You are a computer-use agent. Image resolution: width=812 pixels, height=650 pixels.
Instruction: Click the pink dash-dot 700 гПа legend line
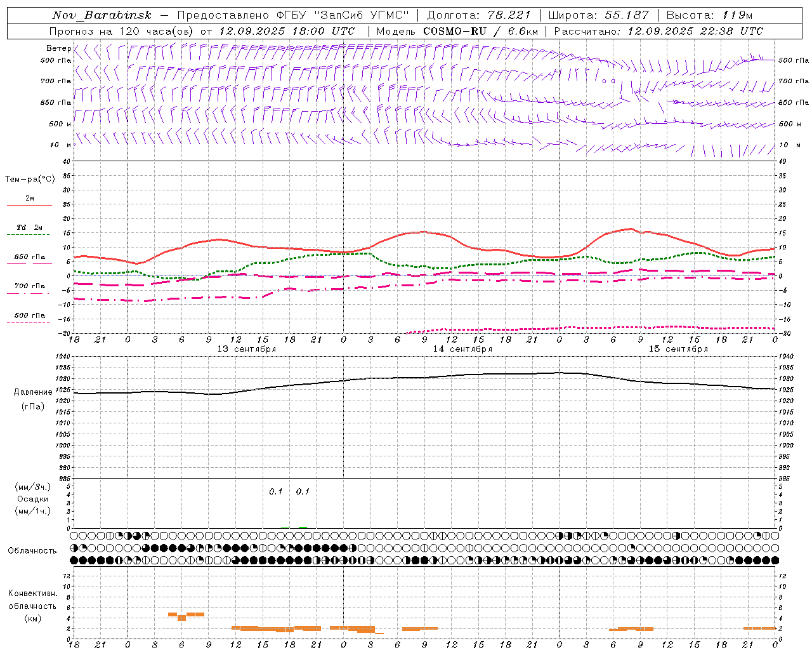28,294
